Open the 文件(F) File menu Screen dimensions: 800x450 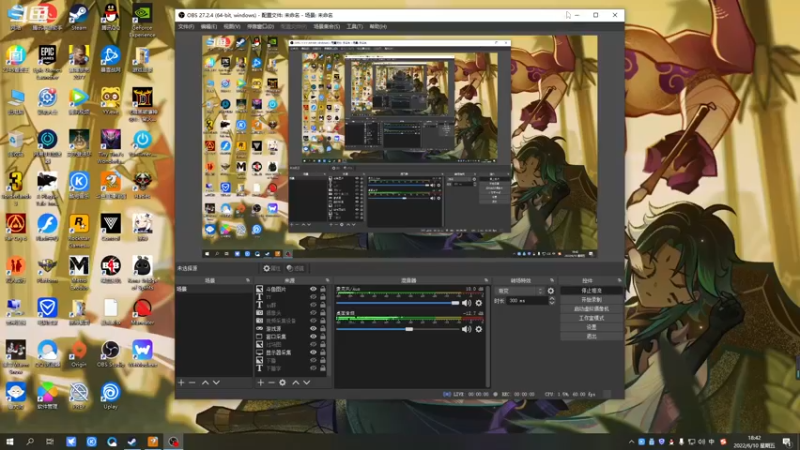(186, 27)
